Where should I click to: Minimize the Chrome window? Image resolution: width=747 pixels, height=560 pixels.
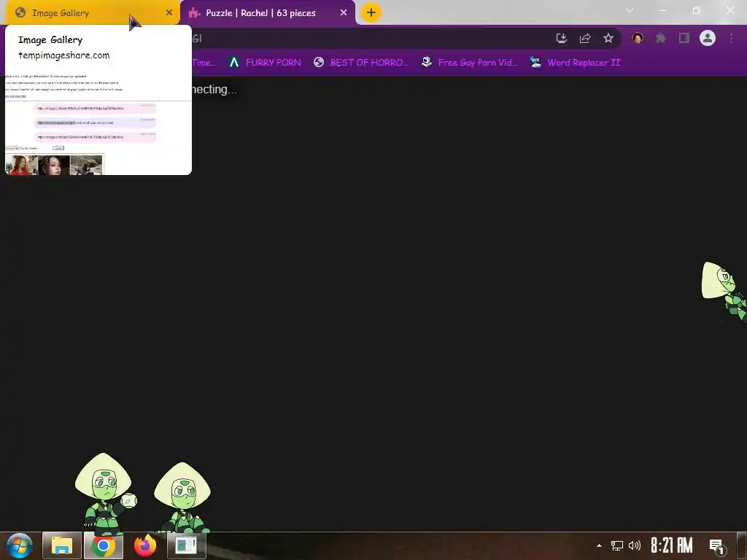662,10
